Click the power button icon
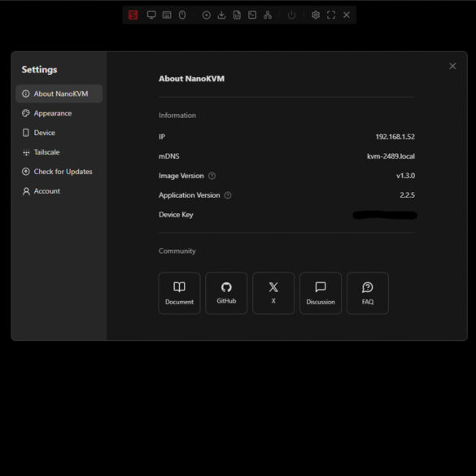Viewport: 476px width, 476px height. pyautogui.click(x=291, y=15)
